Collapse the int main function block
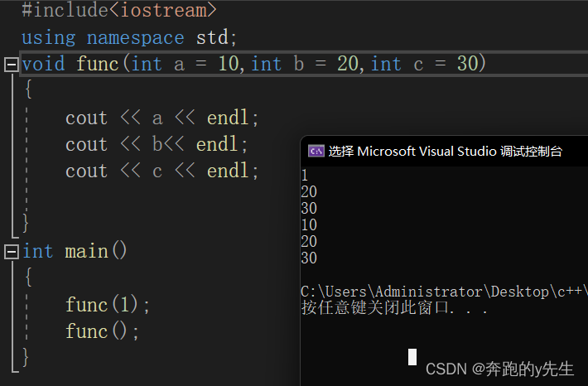 point(12,252)
